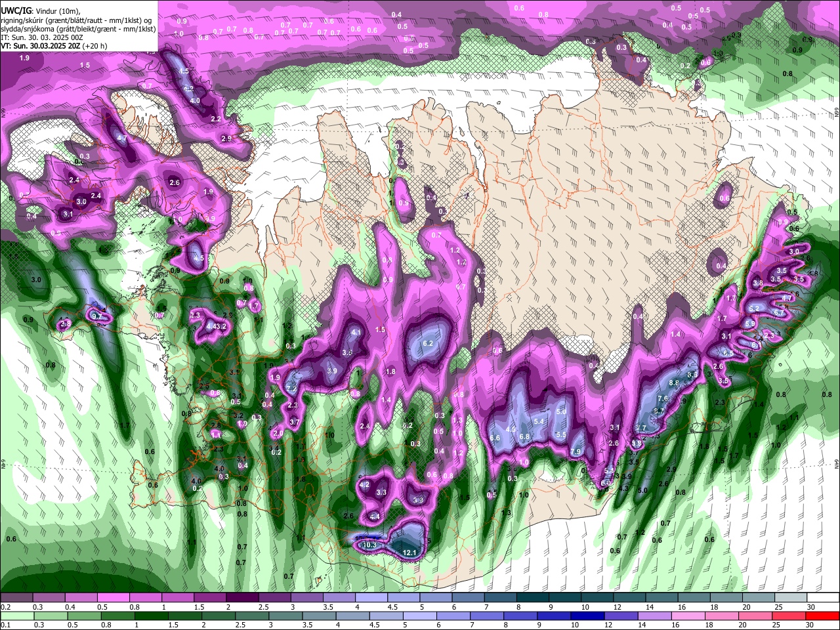The width and height of the screenshot is (840, 630).
Task: Click rain-scale swatch between 0.5 and 0.8
Action: [x=84, y=616]
